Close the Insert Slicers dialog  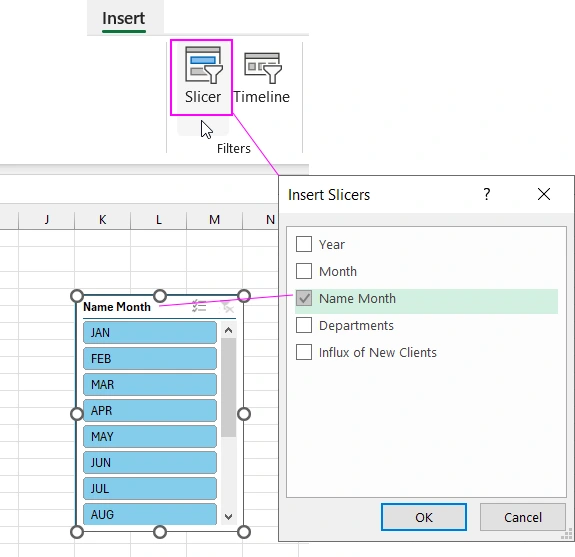point(544,194)
